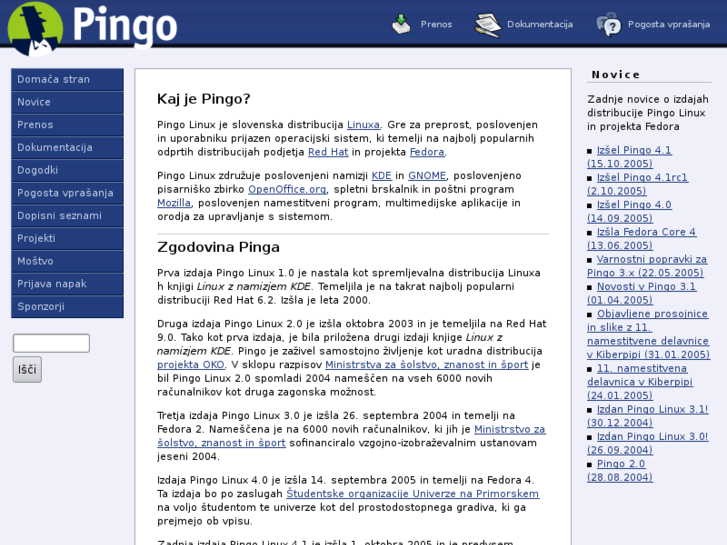Open Moštvo in sidebar menu
This screenshot has width=727, height=545.
(67, 261)
